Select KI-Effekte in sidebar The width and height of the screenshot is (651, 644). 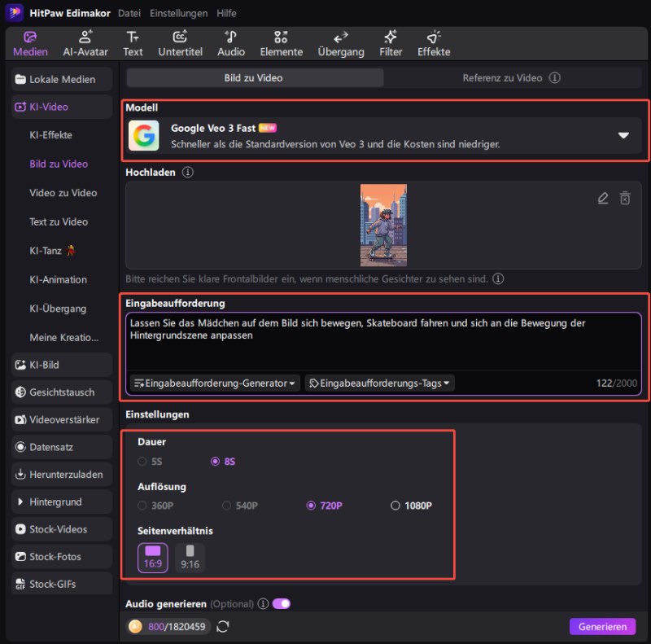point(50,135)
